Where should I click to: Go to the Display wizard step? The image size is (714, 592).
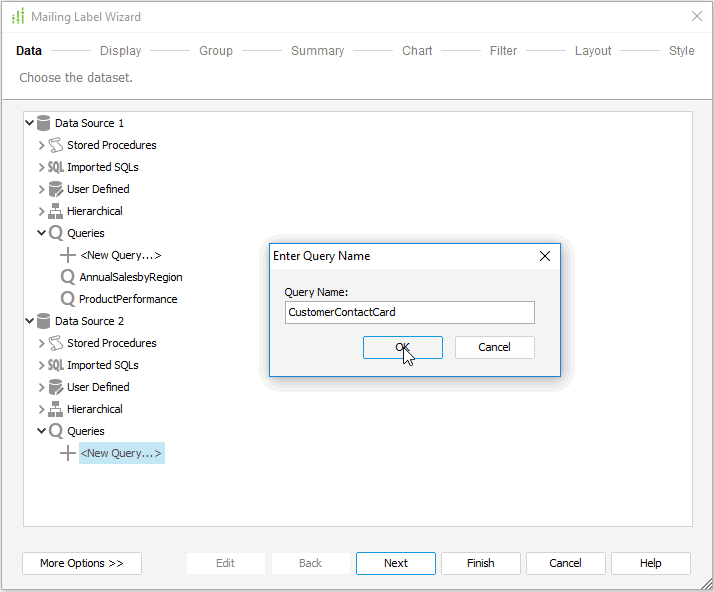[120, 51]
